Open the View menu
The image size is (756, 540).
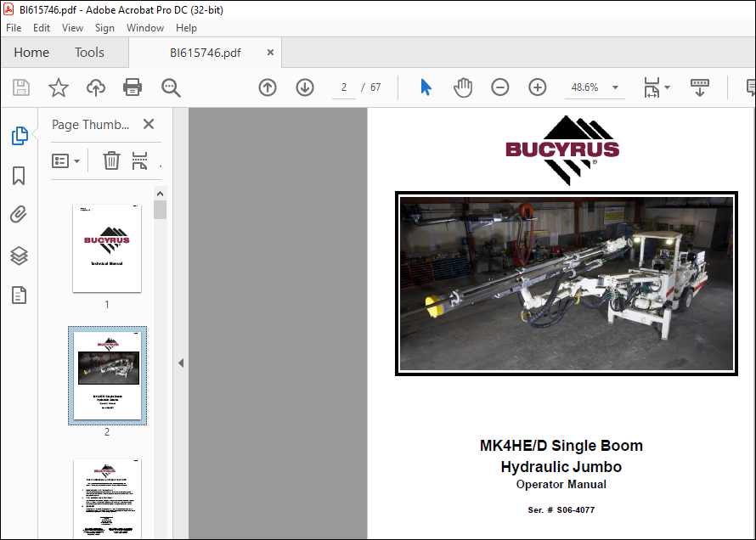(x=72, y=28)
